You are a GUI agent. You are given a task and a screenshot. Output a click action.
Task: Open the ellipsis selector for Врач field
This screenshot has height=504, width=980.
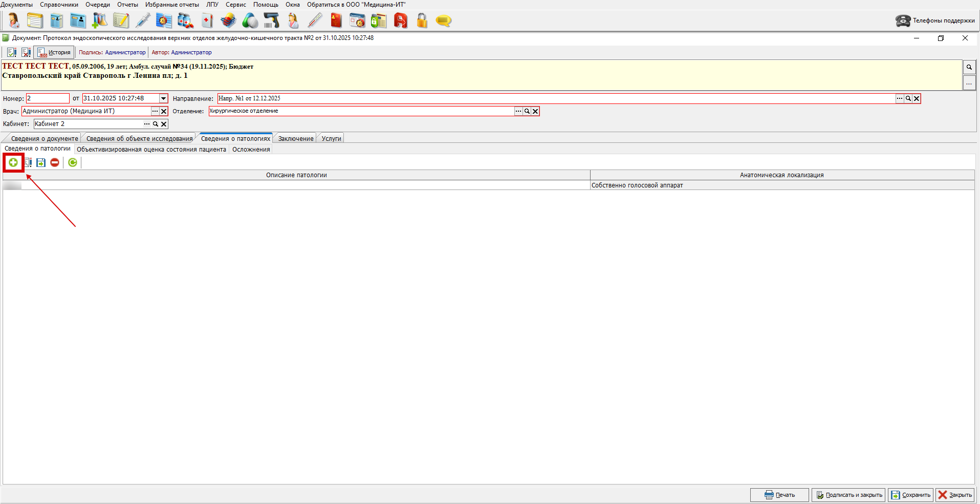click(155, 111)
